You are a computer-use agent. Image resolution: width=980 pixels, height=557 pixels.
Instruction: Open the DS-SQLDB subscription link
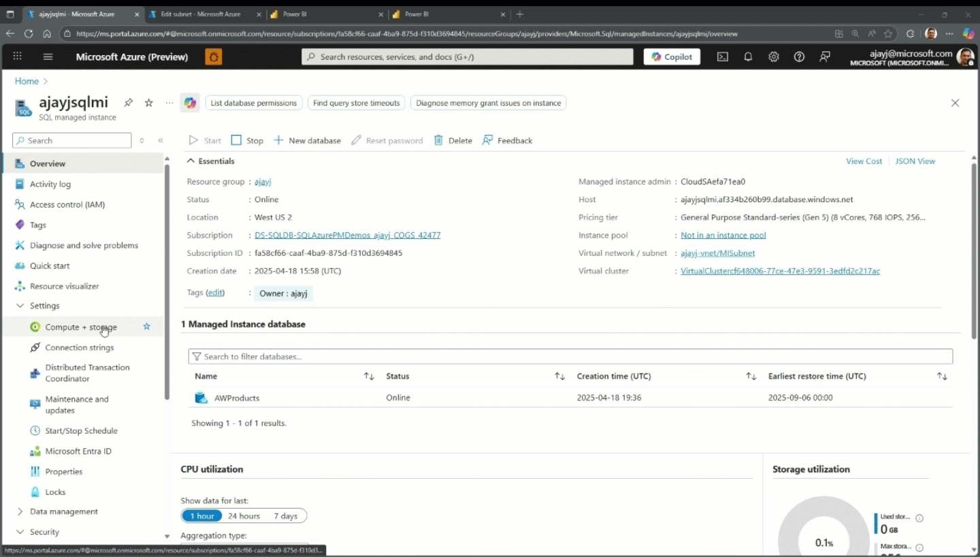pos(348,235)
